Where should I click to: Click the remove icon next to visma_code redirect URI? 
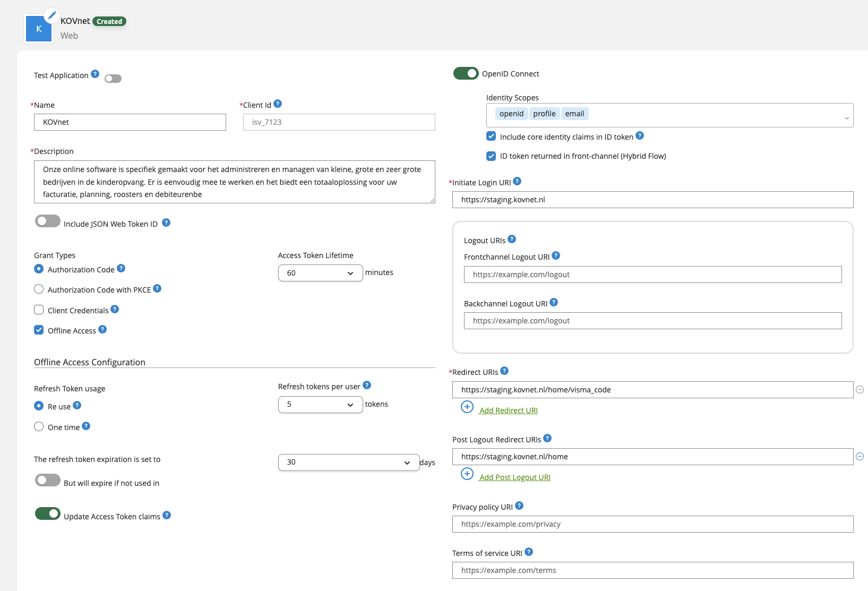click(x=859, y=389)
